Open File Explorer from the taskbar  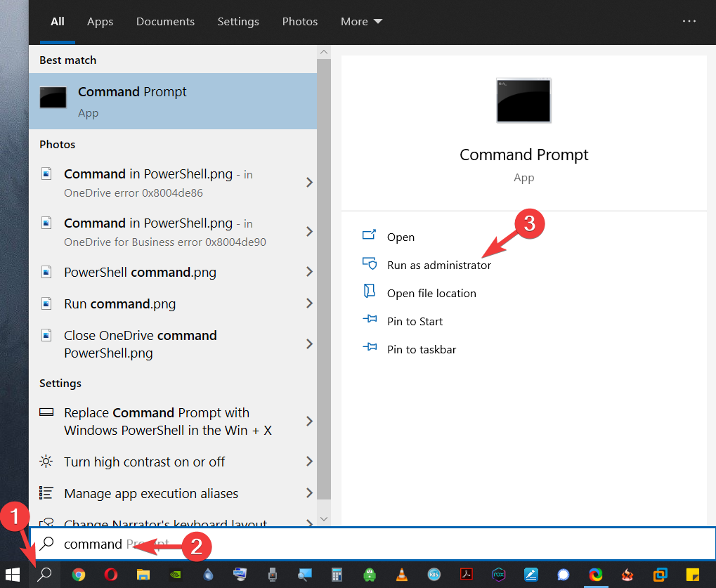(x=143, y=575)
